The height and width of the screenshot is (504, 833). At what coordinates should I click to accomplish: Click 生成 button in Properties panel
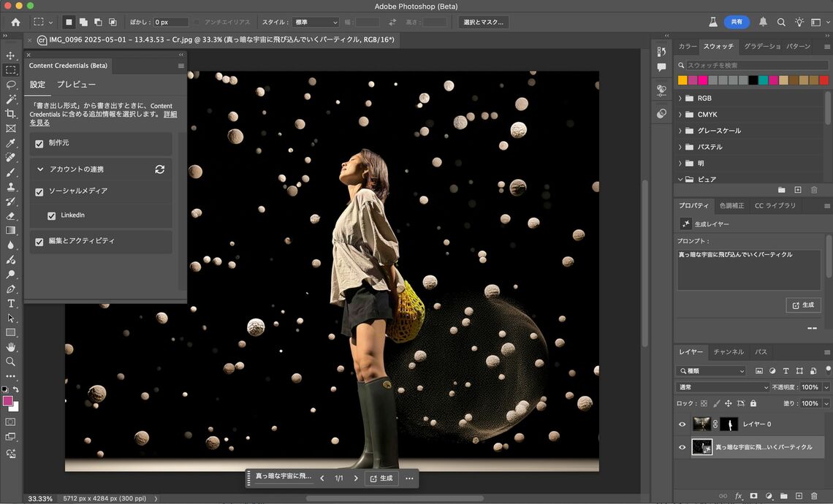[803, 305]
